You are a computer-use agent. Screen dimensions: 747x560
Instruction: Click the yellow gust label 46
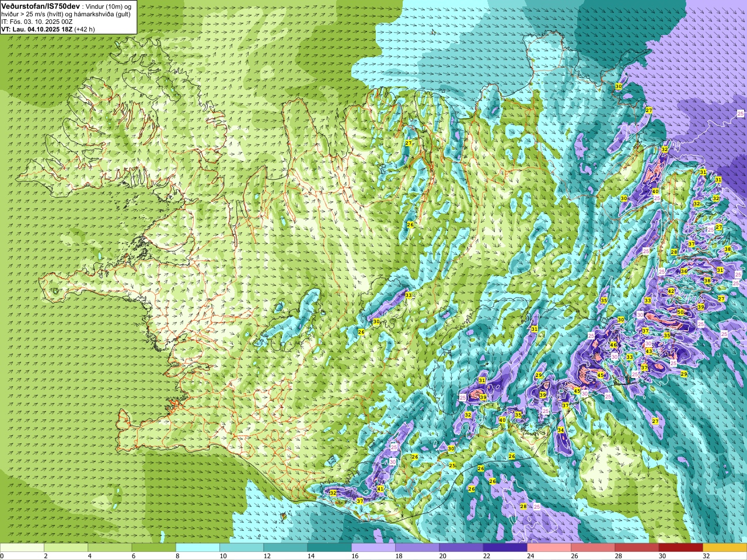pos(613,345)
